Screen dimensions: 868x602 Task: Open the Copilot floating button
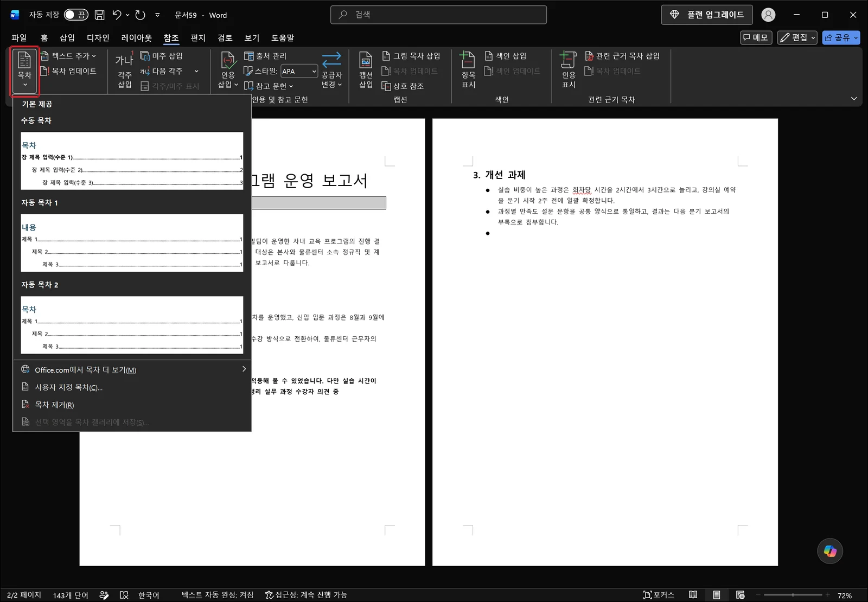[830, 551]
